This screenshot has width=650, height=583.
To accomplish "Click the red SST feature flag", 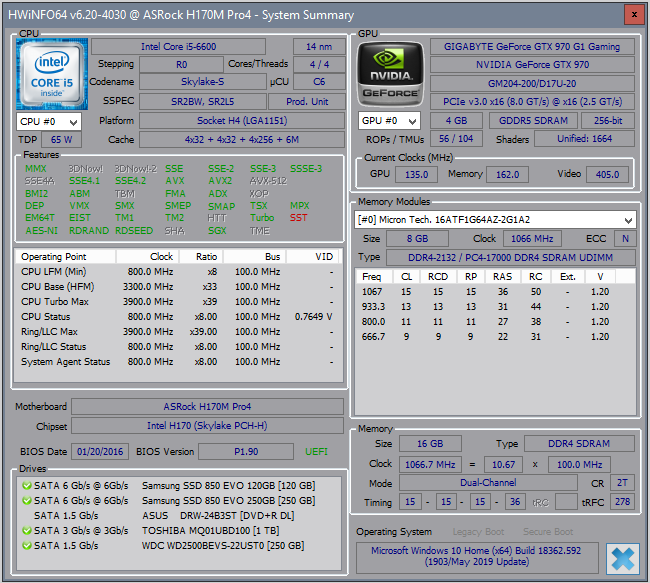I will coord(298,218).
